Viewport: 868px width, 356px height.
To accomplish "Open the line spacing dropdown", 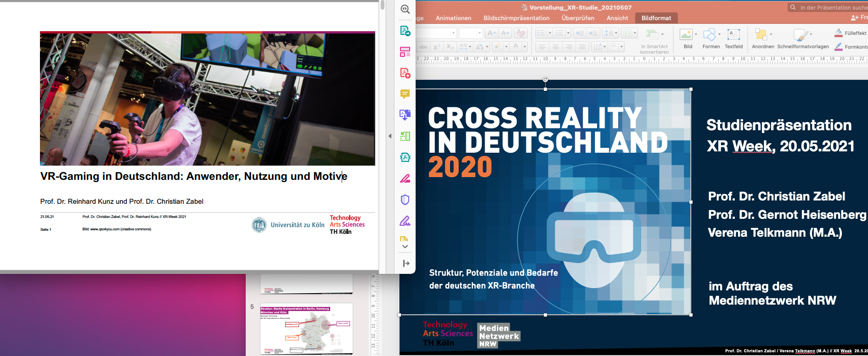I will (610, 33).
